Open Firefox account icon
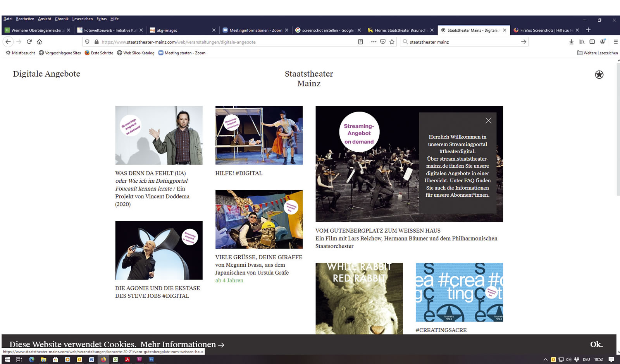620x364 pixels. (x=603, y=42)
